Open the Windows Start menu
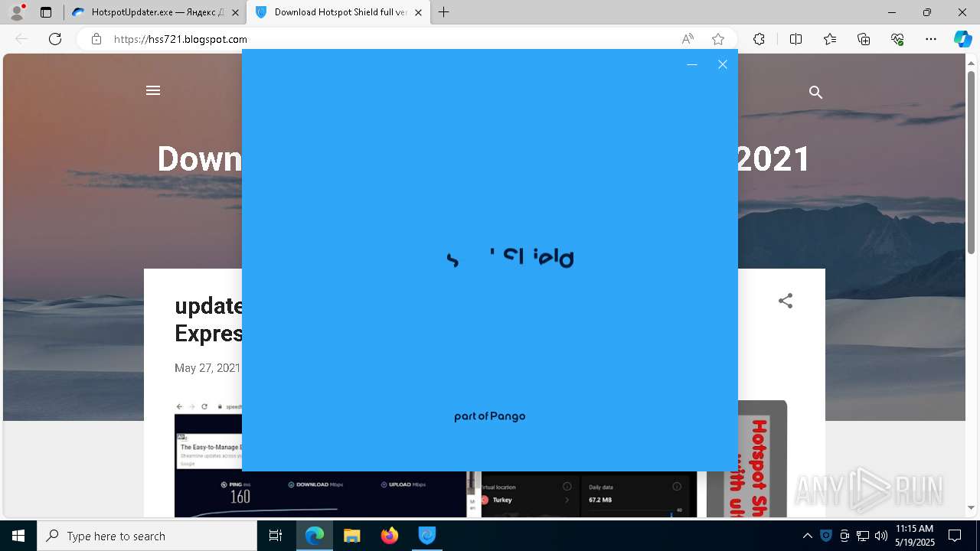The width and height of the screenshot is (980, 551). tap(18, 536)
